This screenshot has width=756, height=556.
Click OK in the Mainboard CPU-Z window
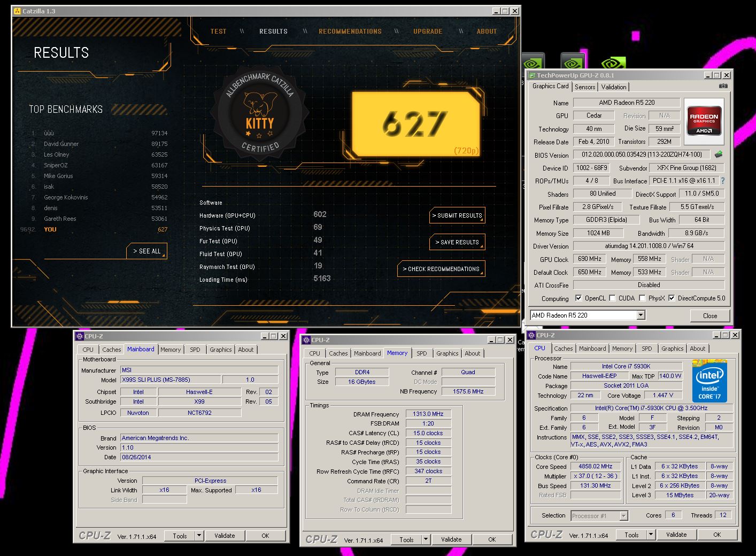point(265,536)
